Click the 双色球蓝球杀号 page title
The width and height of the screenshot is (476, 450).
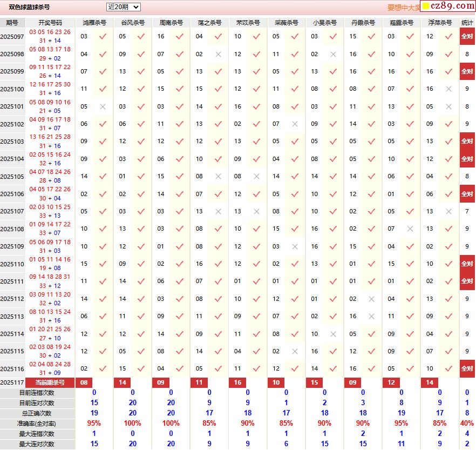tap(29, 7)
